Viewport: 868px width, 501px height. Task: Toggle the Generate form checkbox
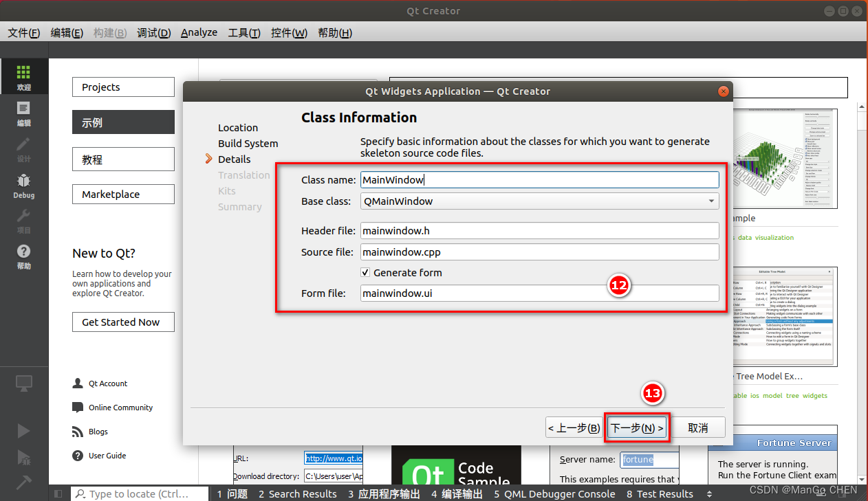coord(365,272)
